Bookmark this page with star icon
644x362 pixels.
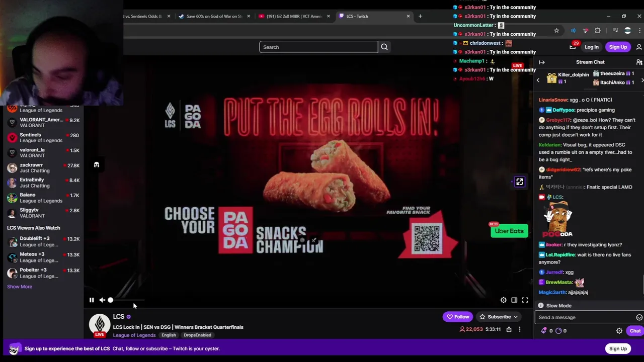tap(556, 31)
